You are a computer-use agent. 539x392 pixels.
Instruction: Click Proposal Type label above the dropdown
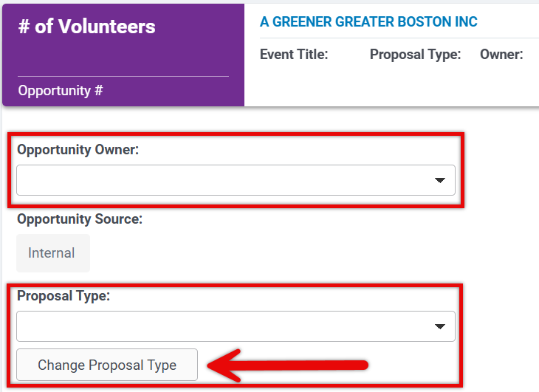(x=63, y=296)
